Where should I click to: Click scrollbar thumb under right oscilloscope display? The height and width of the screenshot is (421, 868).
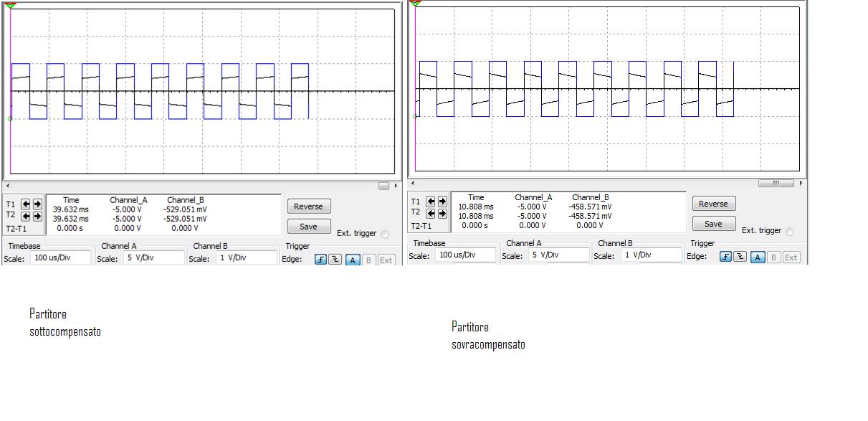tap(776, 184)
